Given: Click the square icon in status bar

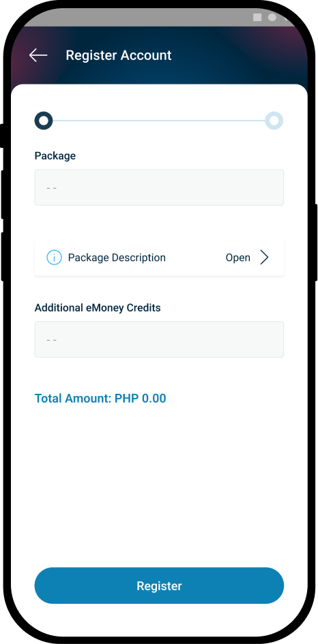Looking at the screenshot, I should pyautogui.click(x=257, y=17).
